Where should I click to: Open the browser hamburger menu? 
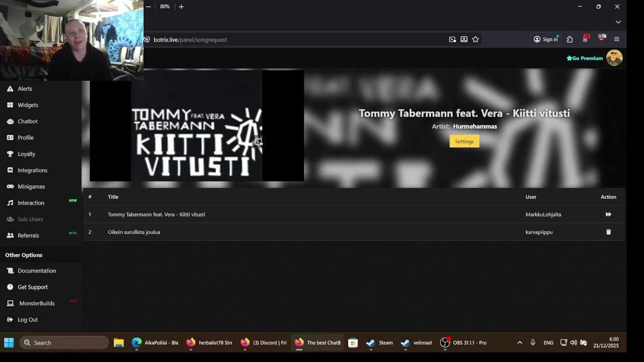coord(617,39)
